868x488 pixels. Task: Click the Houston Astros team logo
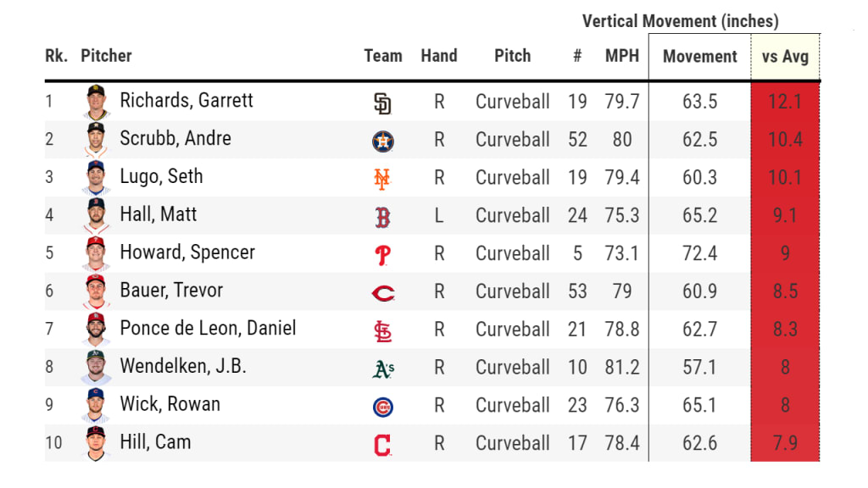click(382, 141)
